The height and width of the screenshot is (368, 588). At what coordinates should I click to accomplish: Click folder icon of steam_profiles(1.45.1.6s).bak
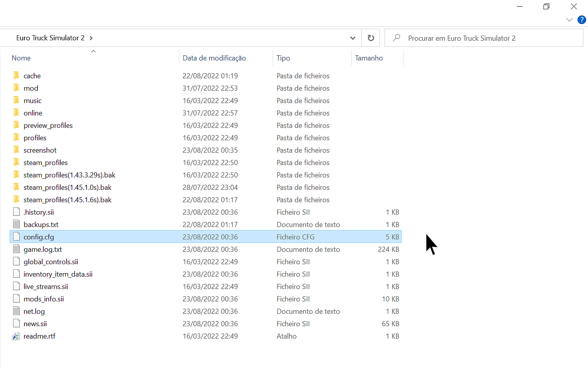point(16,199)
